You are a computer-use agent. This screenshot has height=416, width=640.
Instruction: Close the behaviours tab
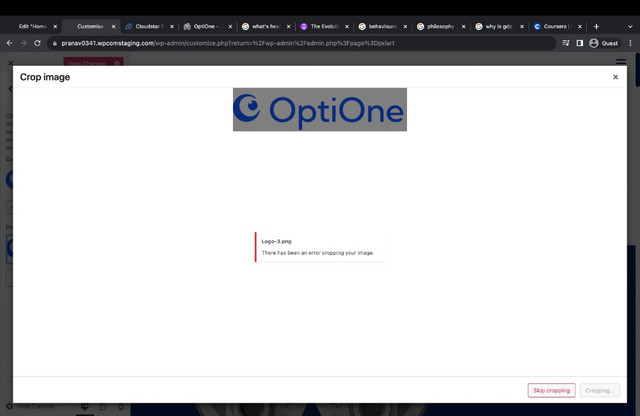[x=405, y=27]
